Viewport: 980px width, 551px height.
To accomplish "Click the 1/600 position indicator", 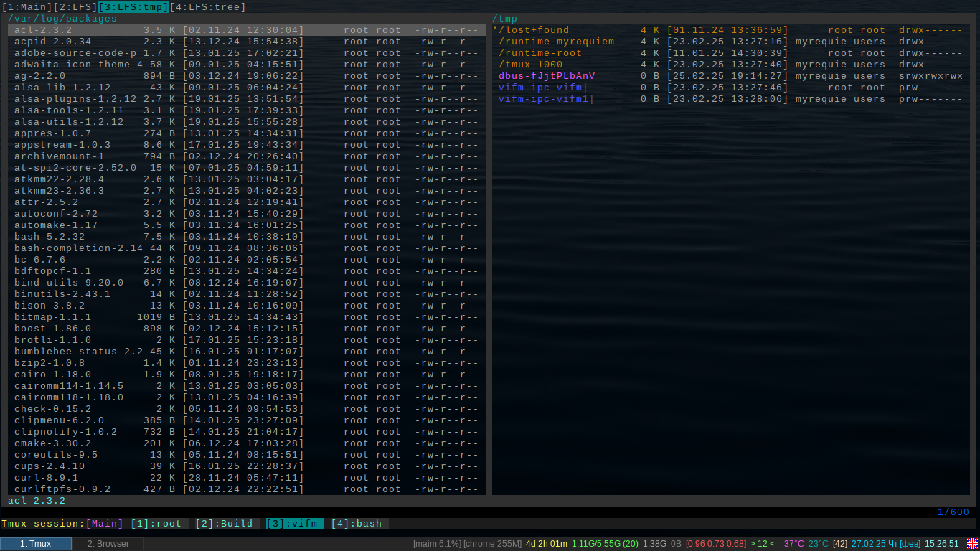I will click(953, 512).
